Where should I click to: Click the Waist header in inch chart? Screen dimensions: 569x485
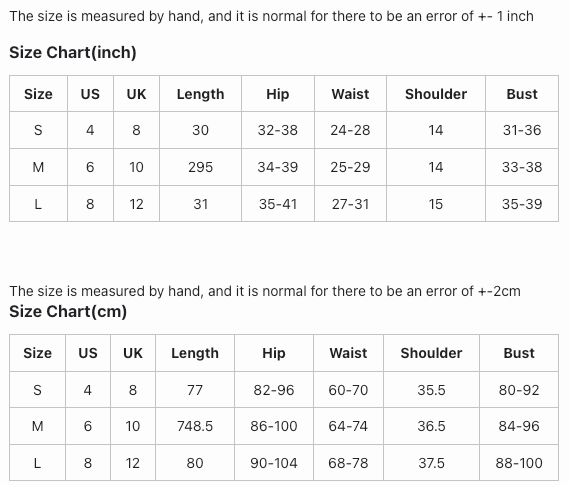(350, 94)
